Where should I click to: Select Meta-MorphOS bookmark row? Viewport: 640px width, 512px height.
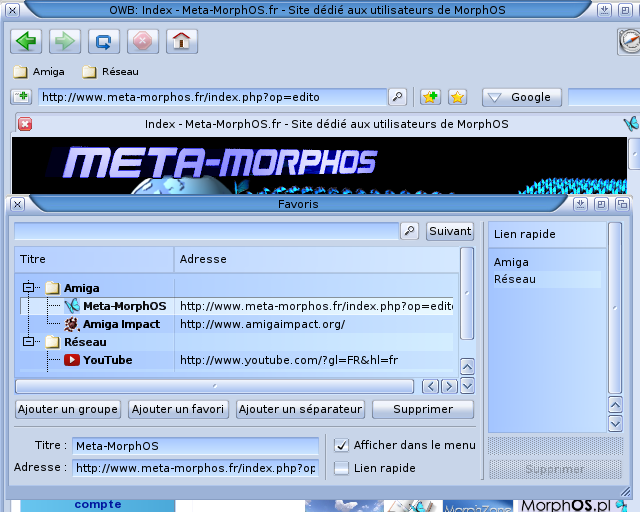click(x=237, y=306)
